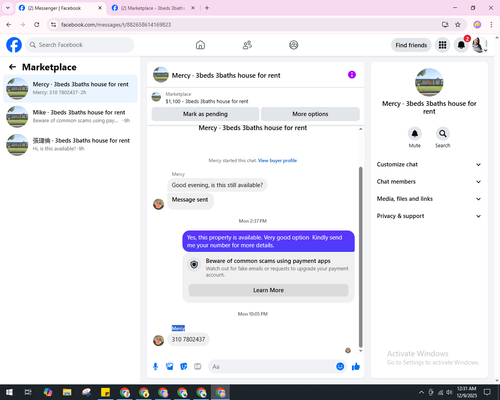Click the '310 7802437' message
500x400 pixels.
tap(188, 339)
